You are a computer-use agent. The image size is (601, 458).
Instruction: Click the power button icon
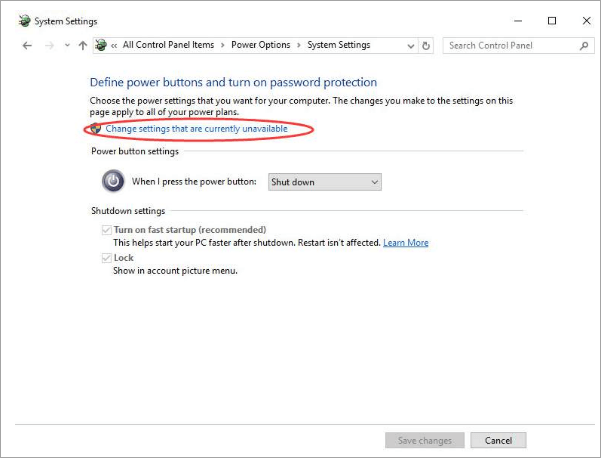point(113,181)
